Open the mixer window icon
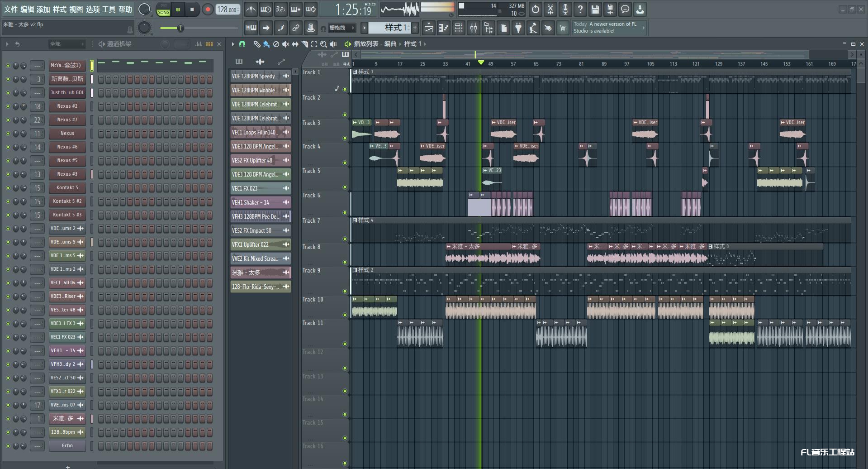The height and width of the screenshot is (469, 868). point(474,28)
